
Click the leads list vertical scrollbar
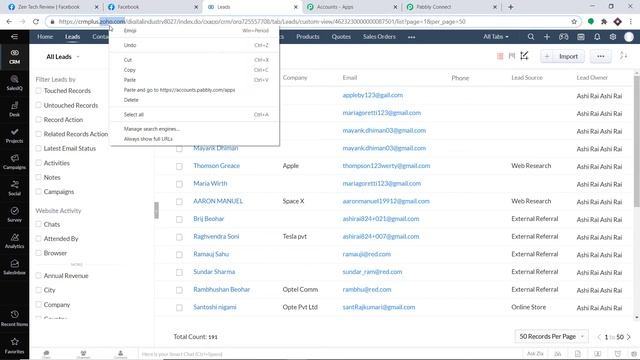point(636,141)
